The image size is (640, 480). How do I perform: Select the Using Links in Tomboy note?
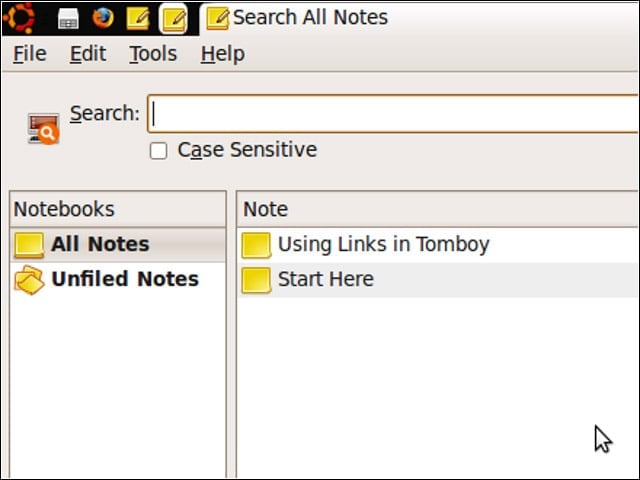(x=438, y=245)
